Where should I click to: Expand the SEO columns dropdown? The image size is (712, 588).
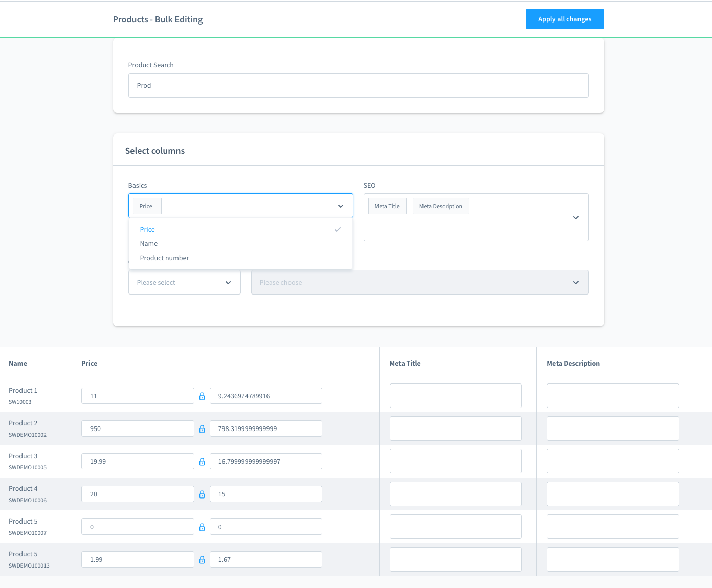575,218
